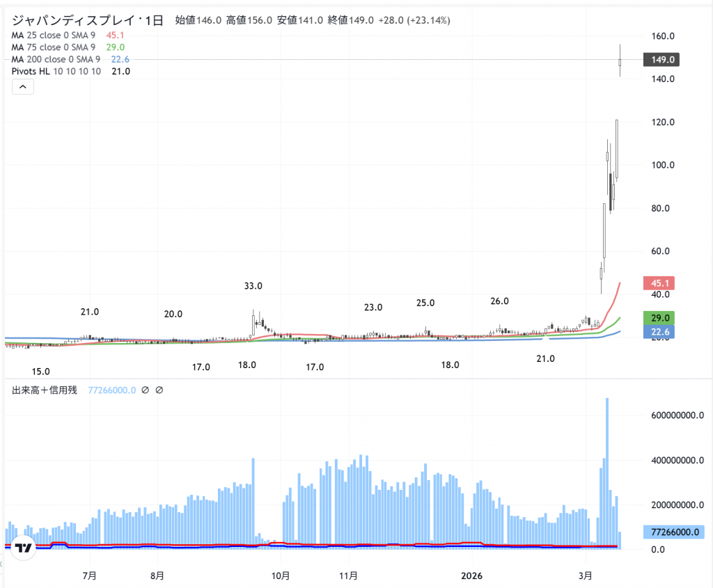Image resolution: width=713 pixels, height=588 pixels.
Task: Click the latest candlestick near 149.0
Action: pyautogui.click(x=620, y=63)
